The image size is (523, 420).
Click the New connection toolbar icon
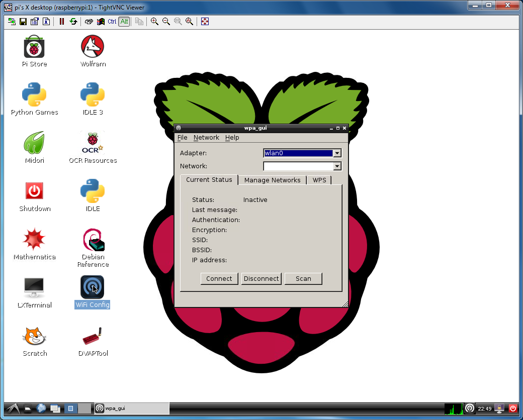(x=12, y=22)
